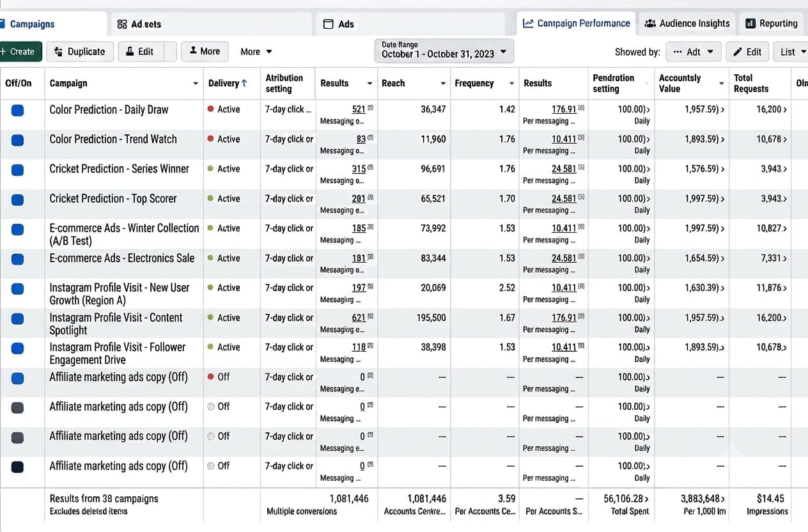Click the chart icon in Campaign Performance tab
This screenshot has height=532, width=808.
click(528, 24)
